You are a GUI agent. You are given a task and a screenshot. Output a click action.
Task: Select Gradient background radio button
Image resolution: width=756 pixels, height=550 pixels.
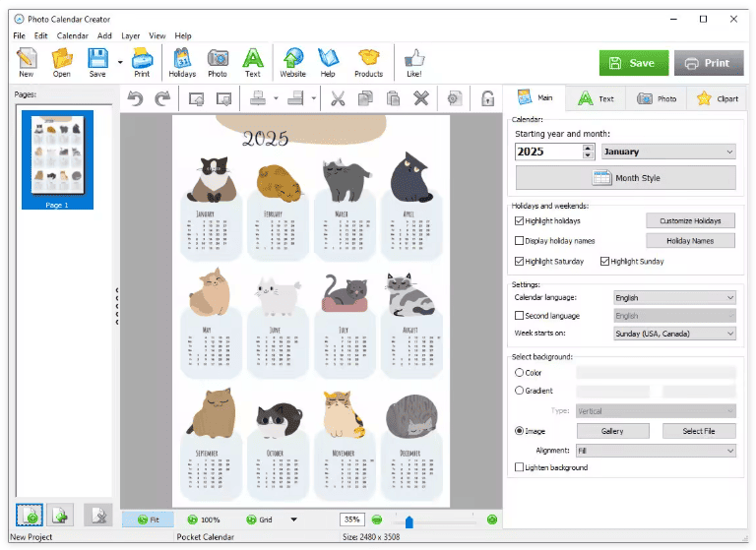(x=520, y=391)
